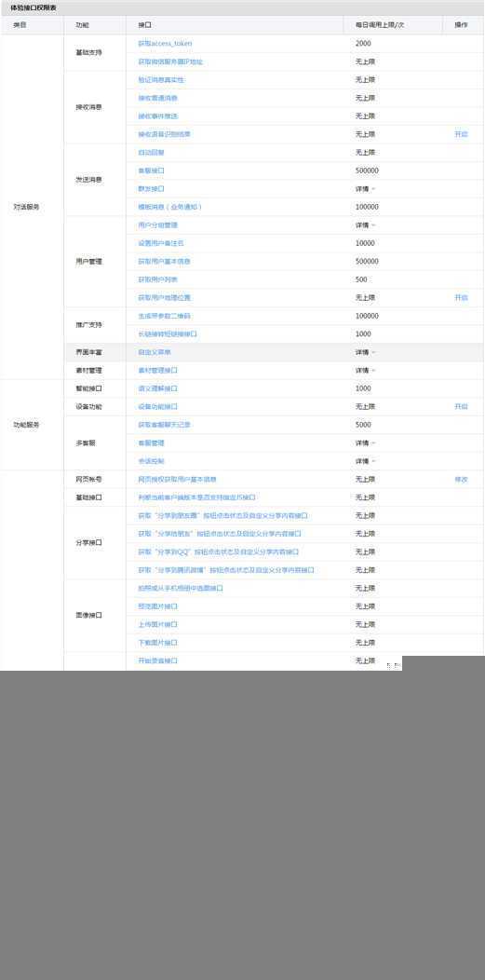Image resolution: width=485 pixels, height=980 pixels.
Task: Open the 生成带参数二维码 link
Action: [164, 316]
